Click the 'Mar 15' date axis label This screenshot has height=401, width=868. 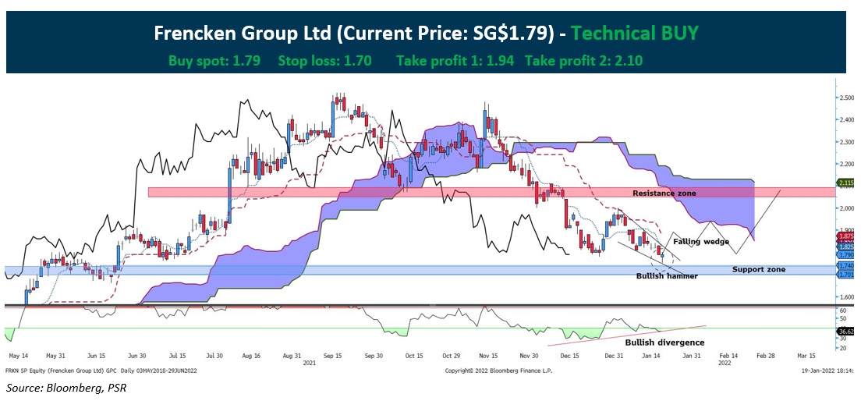(806, 356)
